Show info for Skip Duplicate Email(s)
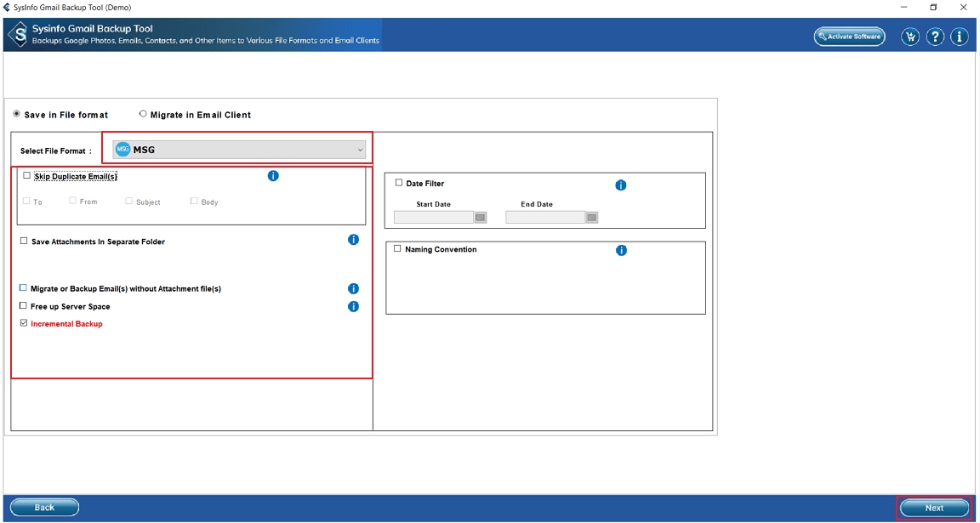Image resolution: width=980 pixels, height=523 pixels. tap(273, 175)
